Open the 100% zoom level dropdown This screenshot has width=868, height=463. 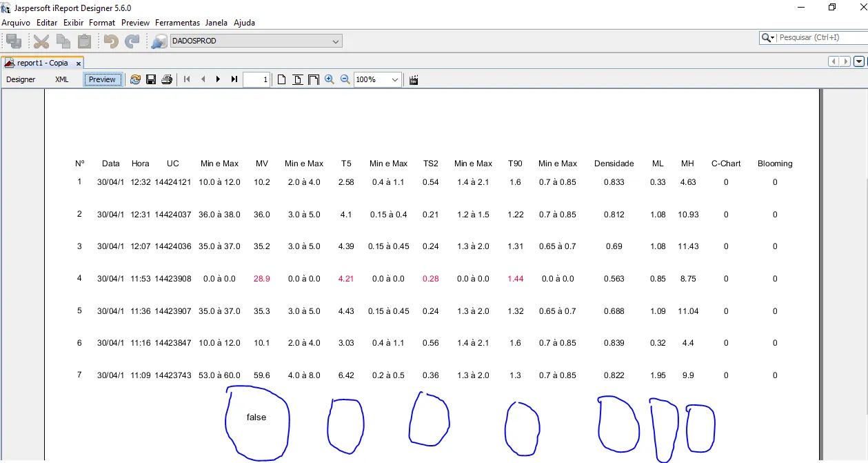pyautogui.click(x=395, y=79)
